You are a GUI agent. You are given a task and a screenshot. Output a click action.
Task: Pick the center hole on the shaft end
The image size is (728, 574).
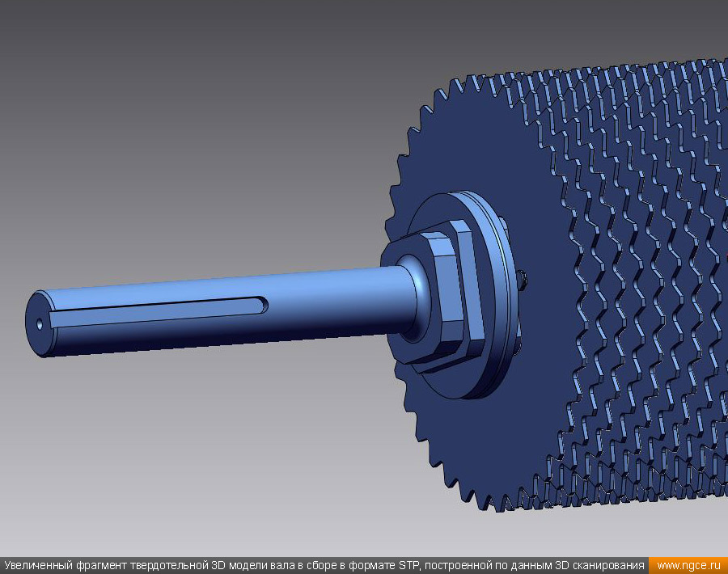pos(40,324)
